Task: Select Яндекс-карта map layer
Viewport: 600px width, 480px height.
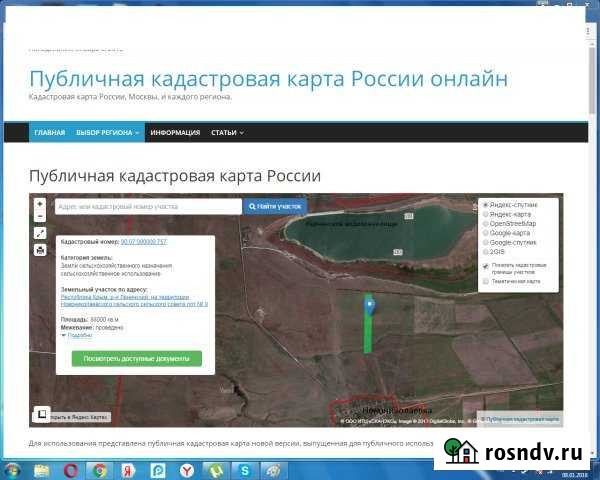Action: click(x=486, y=214)
